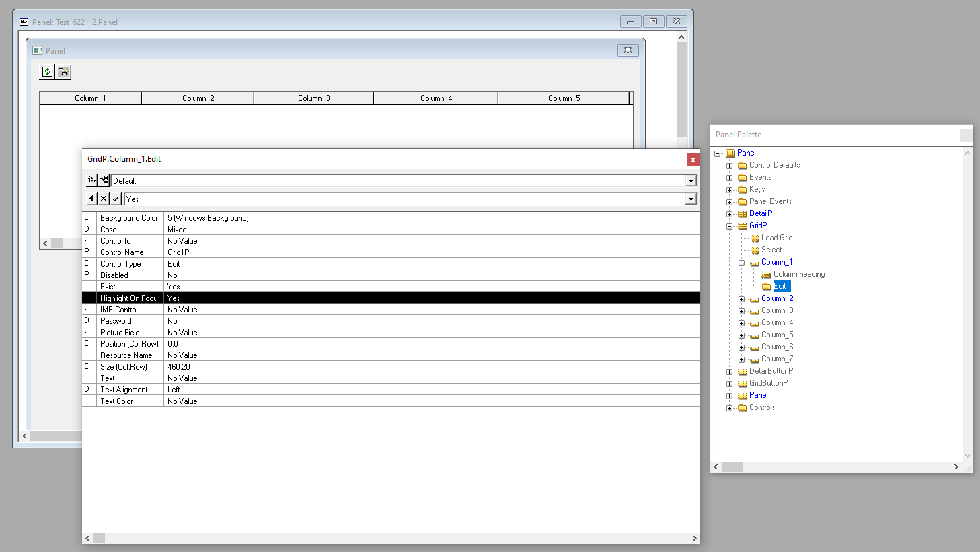Select the DetailButtonP tree item

[x=771, y=371]
